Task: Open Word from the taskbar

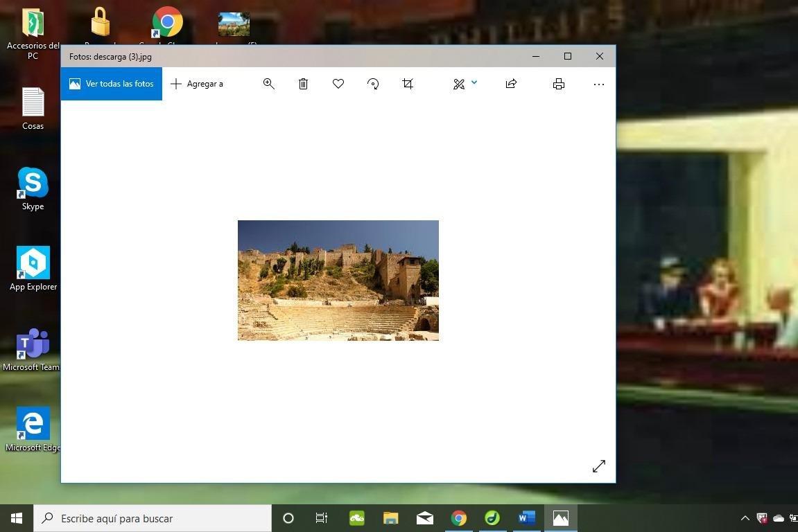Action: pyautogui.click(x=527, y=518)
